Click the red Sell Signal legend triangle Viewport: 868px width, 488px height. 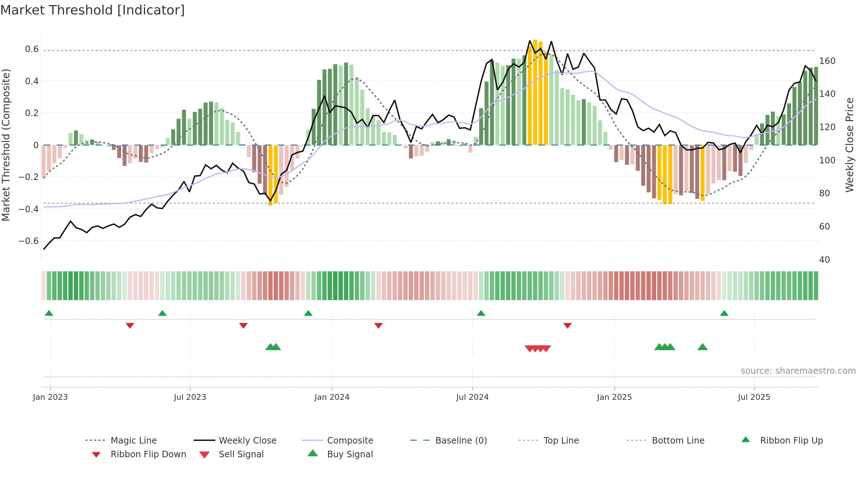pyautogui.click(x=204, y=455)
